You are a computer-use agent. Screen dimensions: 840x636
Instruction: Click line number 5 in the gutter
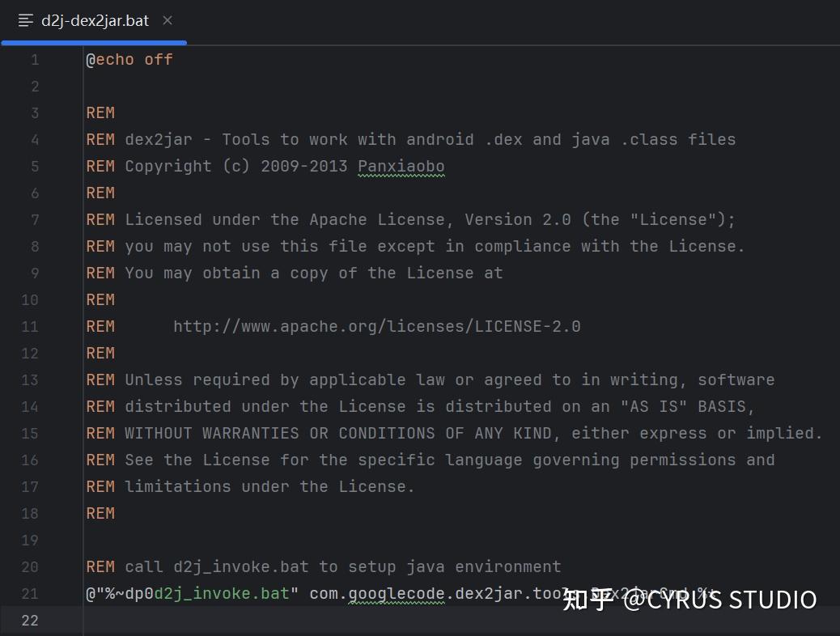point(34,166)
